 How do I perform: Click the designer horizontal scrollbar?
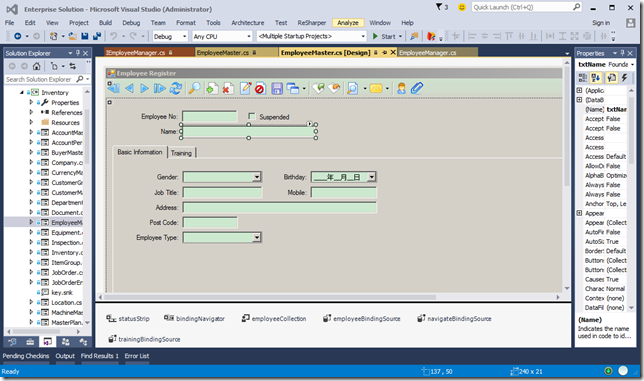(269, 297)
